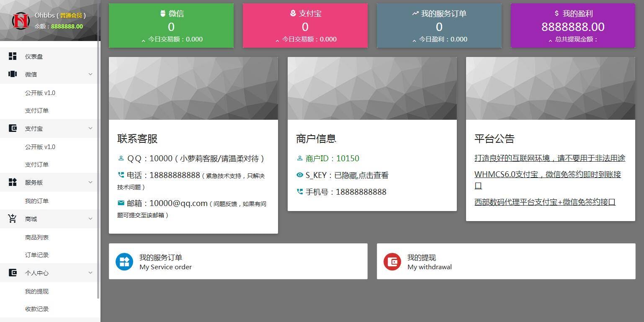Click the Ohbbs profile logo avatar

coord(20,20)
